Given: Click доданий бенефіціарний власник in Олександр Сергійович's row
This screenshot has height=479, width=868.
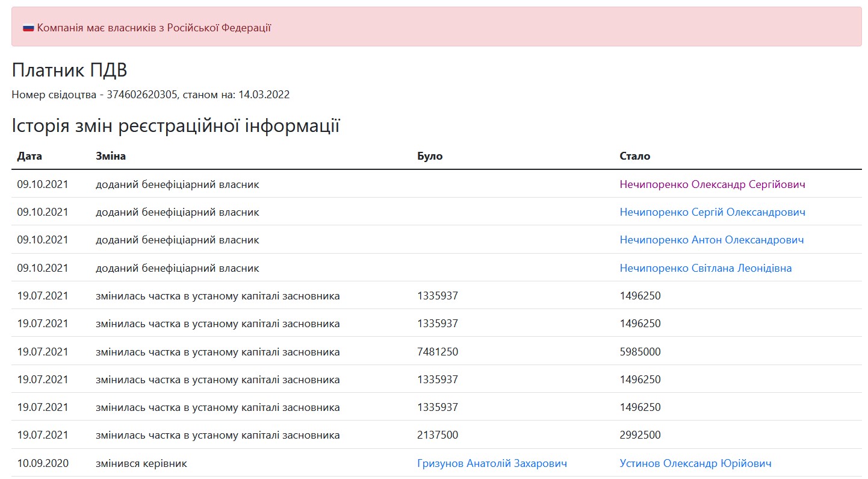Looking at the screenshot, I should click(178, 184).
